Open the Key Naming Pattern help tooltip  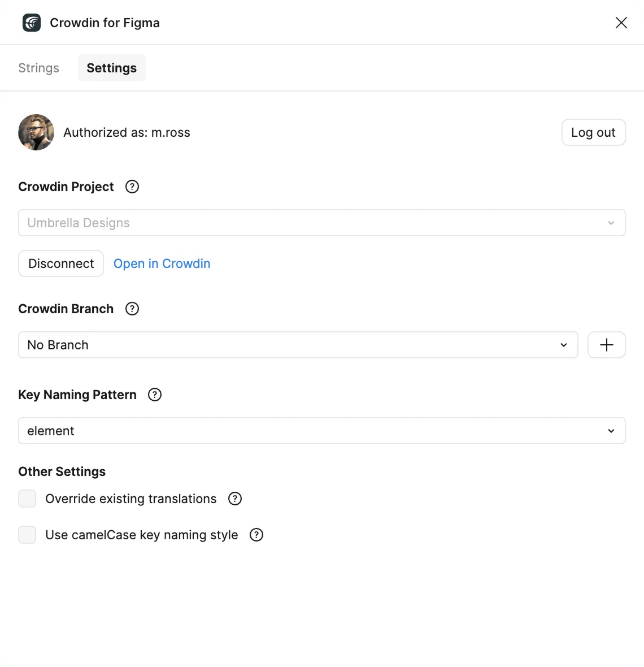click(x=154, y=395)
